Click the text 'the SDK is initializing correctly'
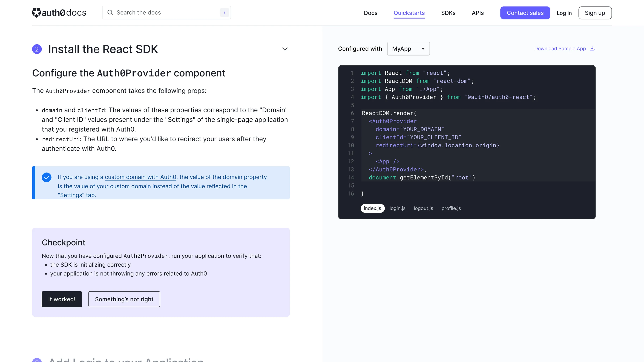Image resolution: width=644 pixels, height=362 pixels. (90, 265)
